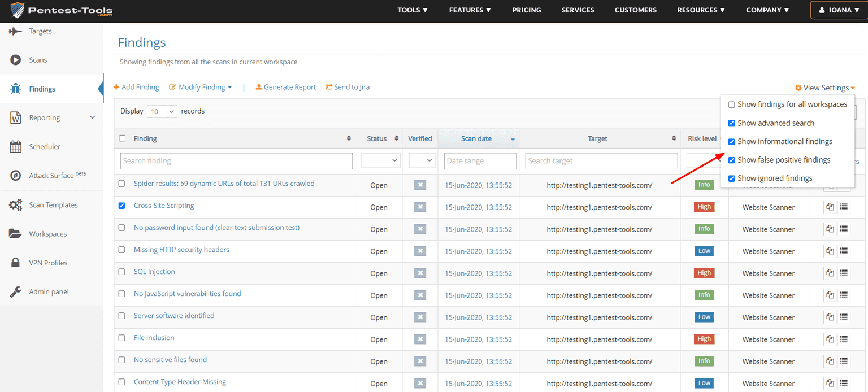Click the VPN Profiles lock icon
Screen dimensions: 868x392
tap(16, 263)
